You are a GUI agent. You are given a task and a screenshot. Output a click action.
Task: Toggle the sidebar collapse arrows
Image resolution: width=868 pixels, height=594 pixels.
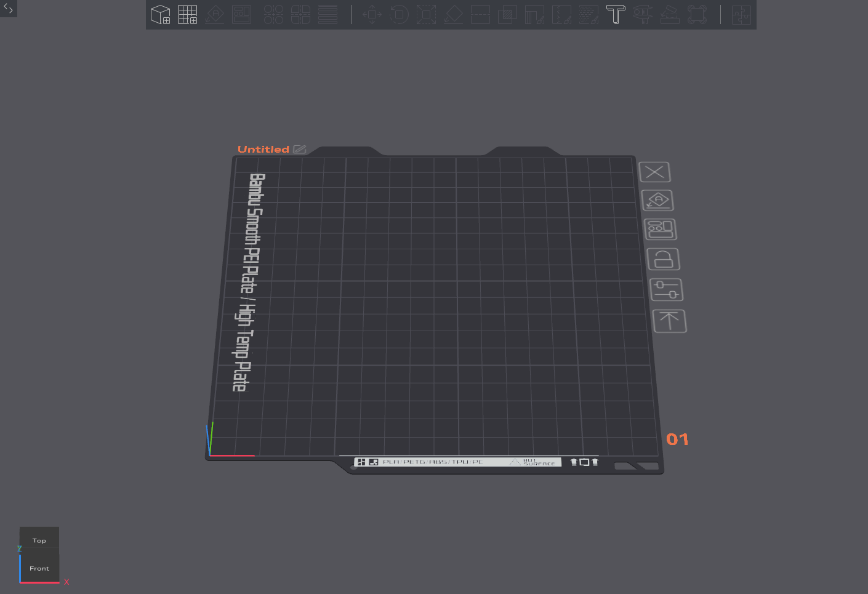[x=8, y=9]
